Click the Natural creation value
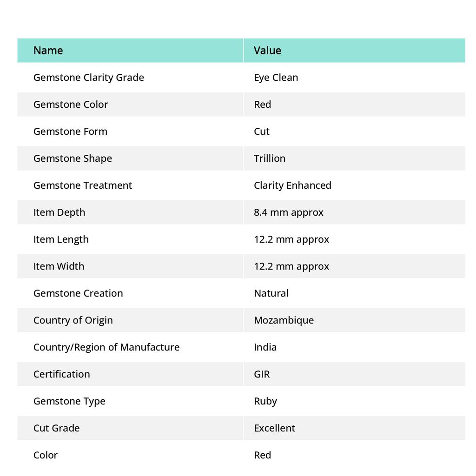 [x=271, y=293]
